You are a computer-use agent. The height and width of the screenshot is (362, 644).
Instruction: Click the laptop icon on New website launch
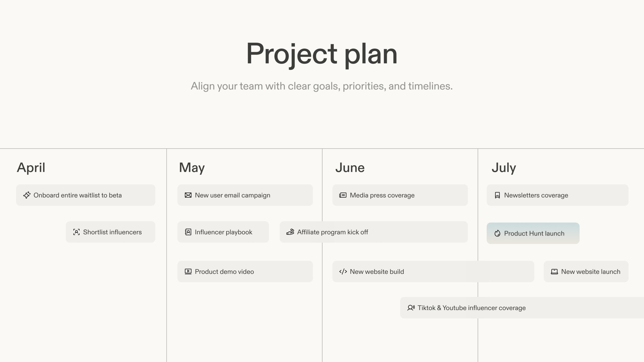pyautogui.click(x=554, y=271)
